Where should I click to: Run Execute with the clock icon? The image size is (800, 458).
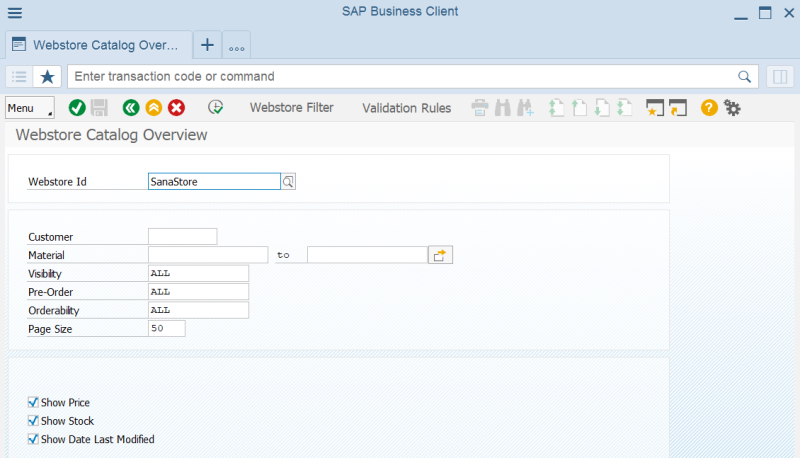tap(215, 108)
